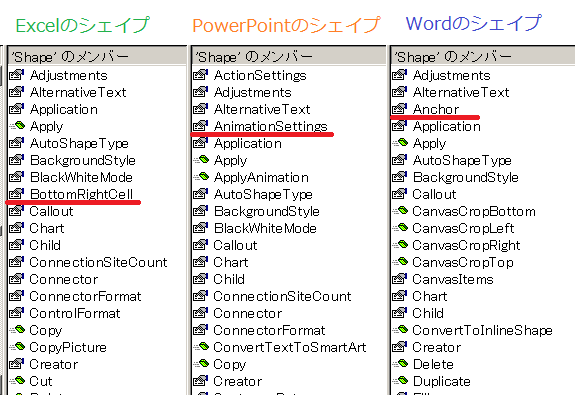575x395 pixels.
Task: Select Delete in the Word list
Action: [433, 364]
